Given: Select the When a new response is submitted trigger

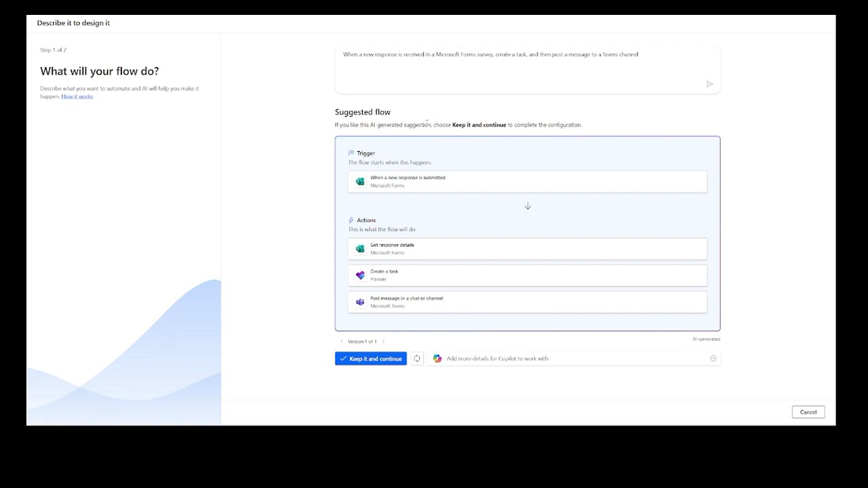Looking at the screenshot, I should click(x=528, y=182).
